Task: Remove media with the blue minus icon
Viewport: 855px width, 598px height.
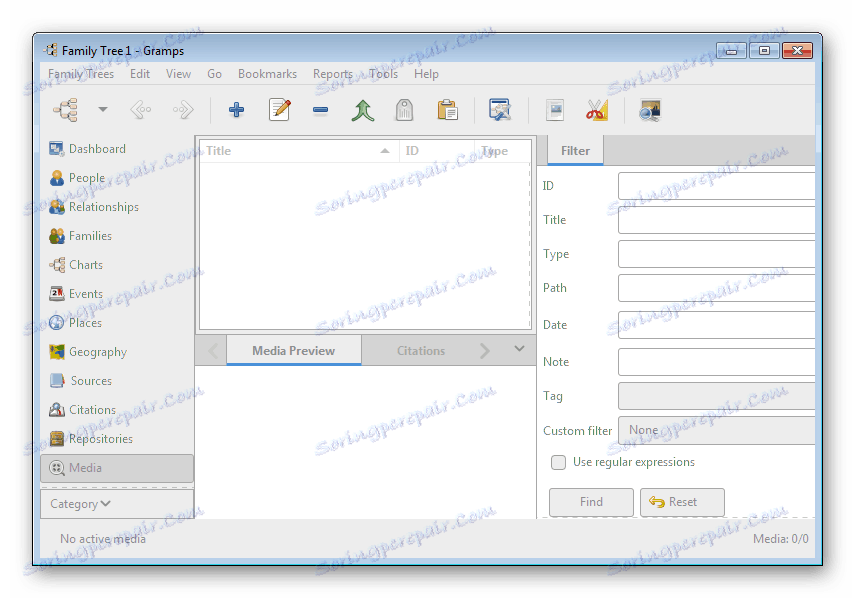Action: [x=320, y=110]
